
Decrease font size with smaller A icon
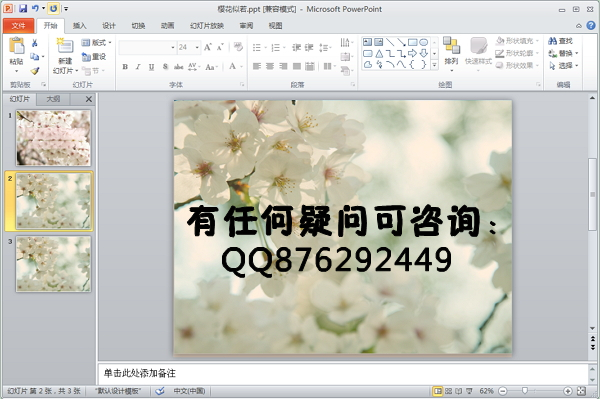(220, 47)
